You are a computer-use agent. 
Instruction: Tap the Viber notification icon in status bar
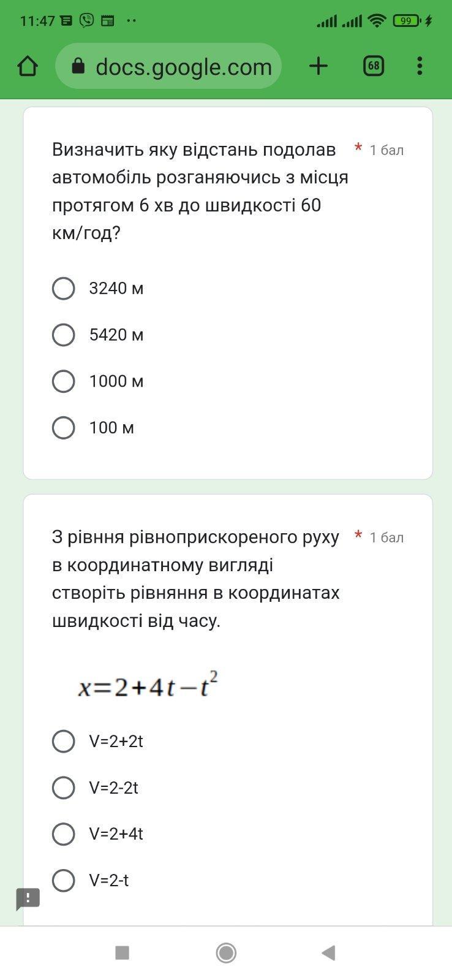point(86,20)
